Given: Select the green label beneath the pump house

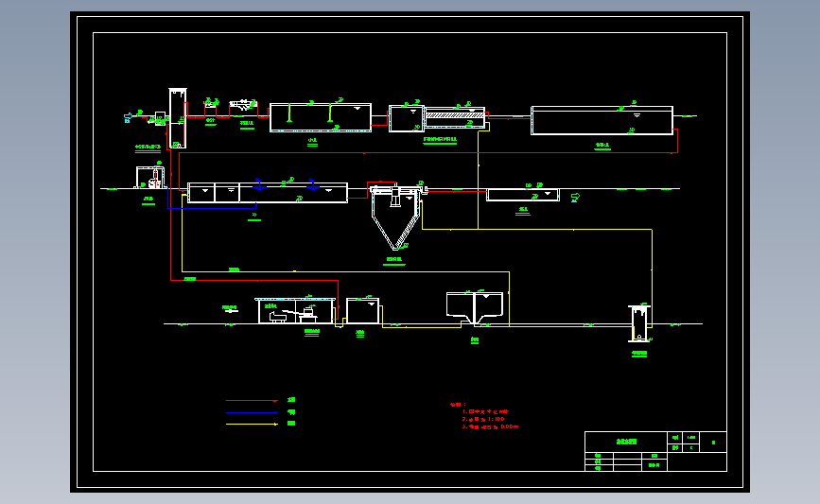Looking at the screenshot, I should 148,200.
